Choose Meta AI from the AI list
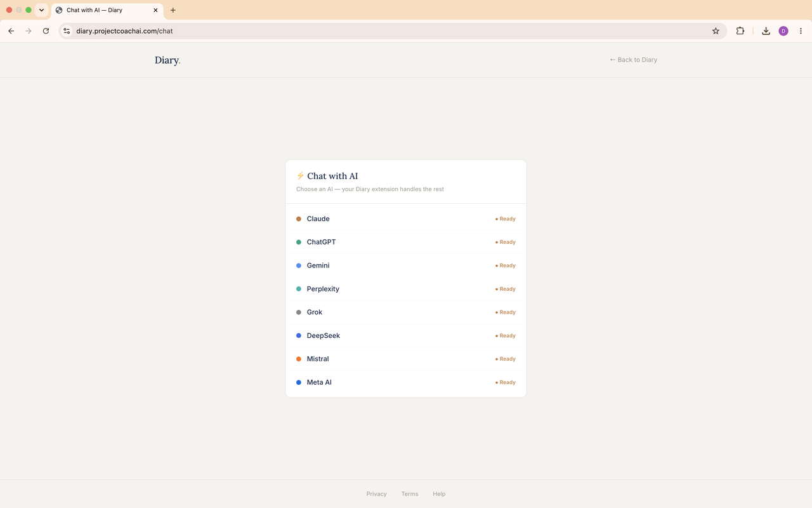This screenshot has width=812, height=508. point(406,382)
